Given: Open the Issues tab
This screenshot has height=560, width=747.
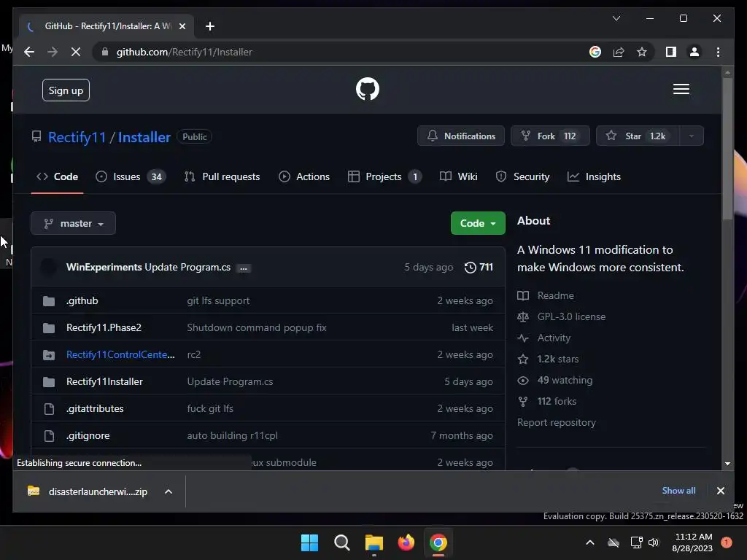Looking at the screenshot, I should coord(130,176).
